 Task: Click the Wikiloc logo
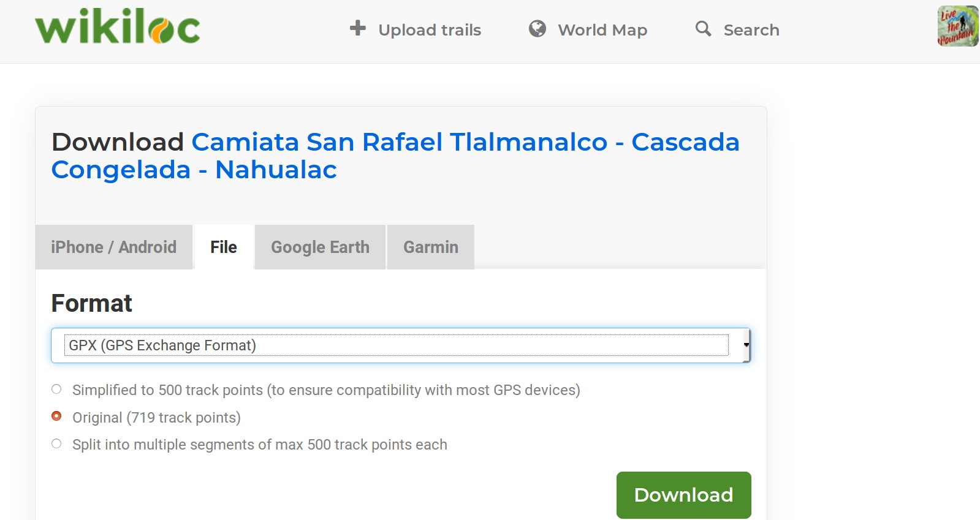(117, 27)
